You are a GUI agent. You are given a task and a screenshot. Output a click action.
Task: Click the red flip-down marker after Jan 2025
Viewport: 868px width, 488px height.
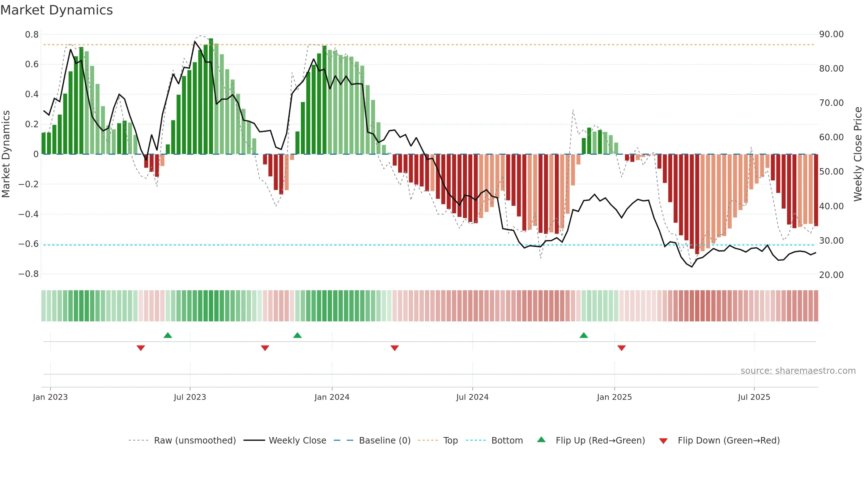tap(622, 348)
